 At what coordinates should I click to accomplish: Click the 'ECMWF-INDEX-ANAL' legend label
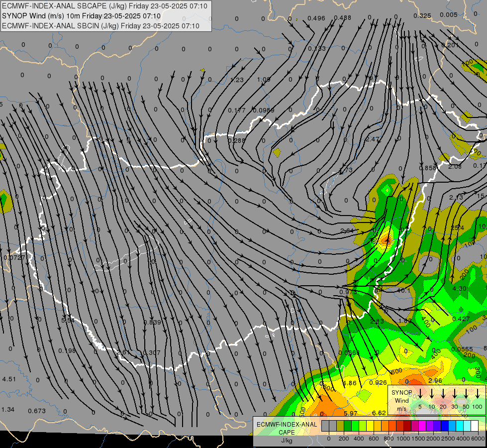tap(287, 425)
